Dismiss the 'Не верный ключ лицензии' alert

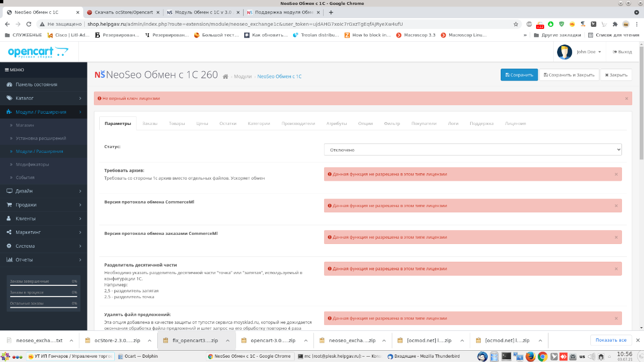pyautogui.click(x=626, y=99)
